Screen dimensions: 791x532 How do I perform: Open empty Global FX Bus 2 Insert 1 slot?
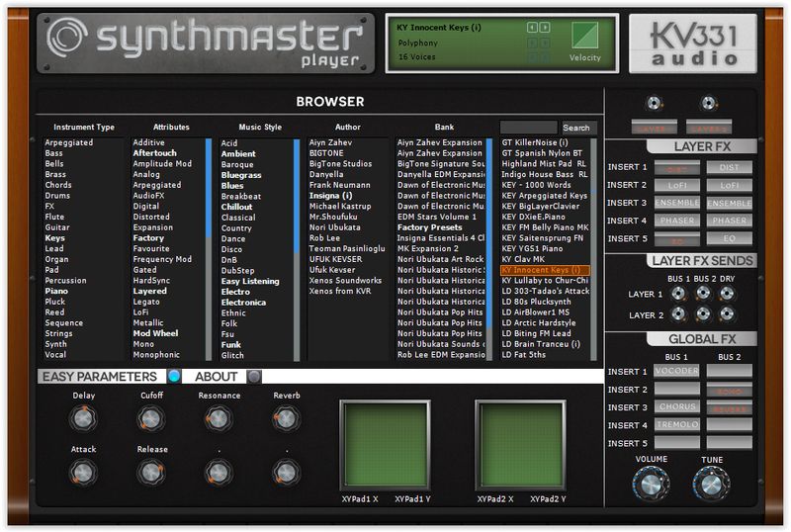[730, 371]
